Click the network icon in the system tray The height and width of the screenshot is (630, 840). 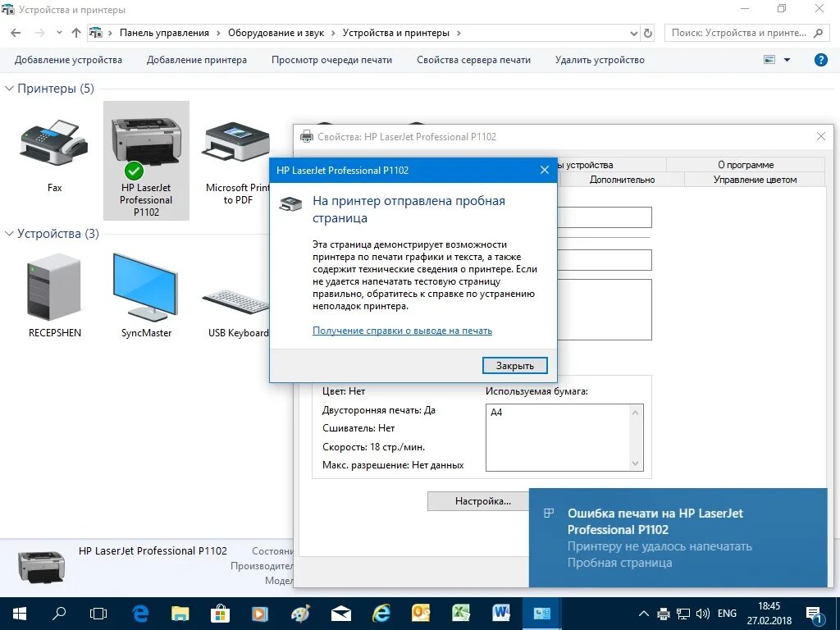[683, 614]
